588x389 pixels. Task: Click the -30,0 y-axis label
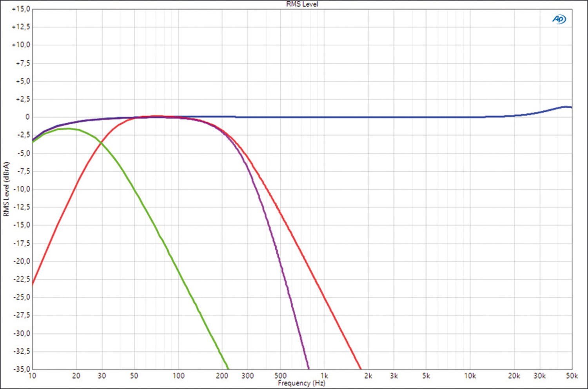pyautogui.click(x=22, y=333)
